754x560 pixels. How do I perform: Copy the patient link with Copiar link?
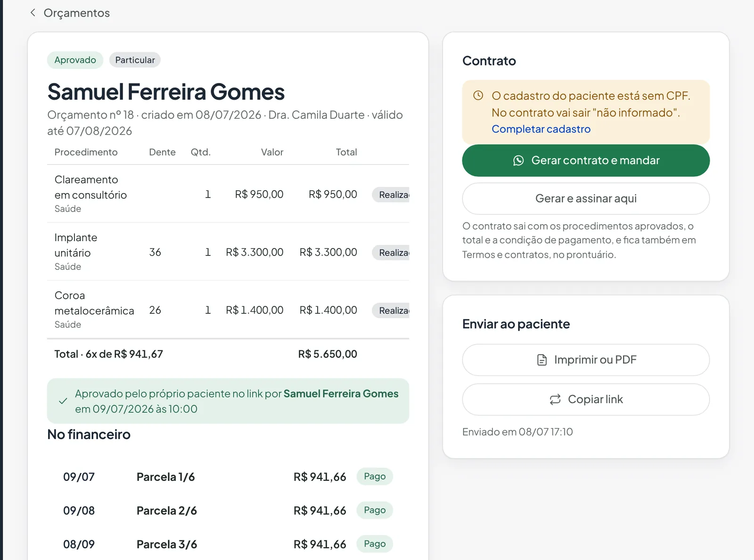(x=586, y=399)
